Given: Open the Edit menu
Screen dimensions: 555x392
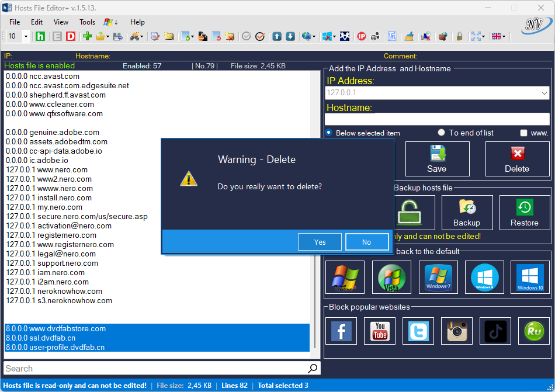Looking at the screenshot, I should click(36, 22).
